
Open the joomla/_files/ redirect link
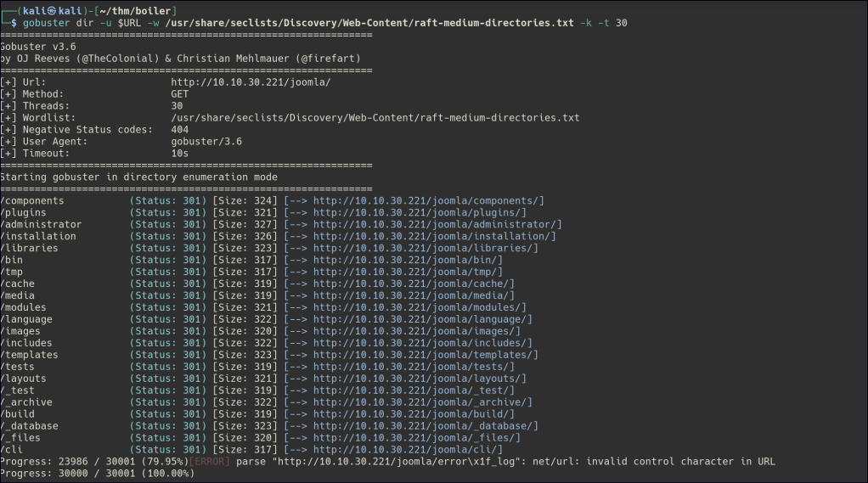tap(416, 438)
